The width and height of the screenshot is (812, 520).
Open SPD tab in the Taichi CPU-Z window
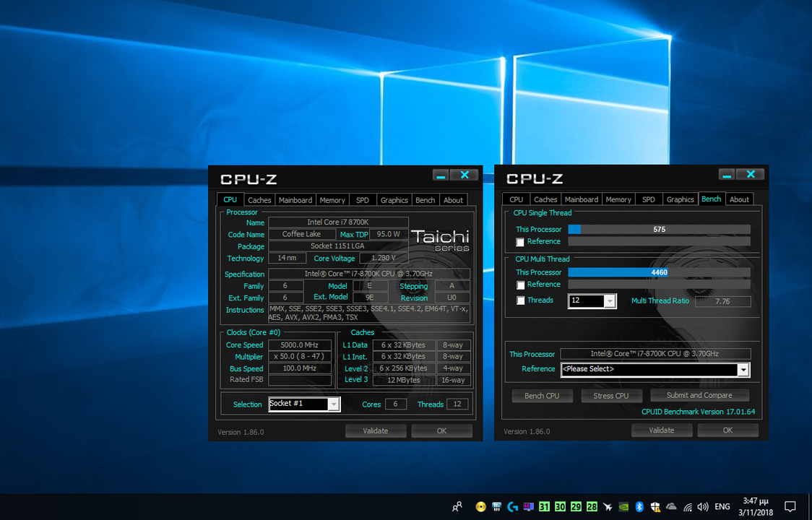tap(363, 200)
